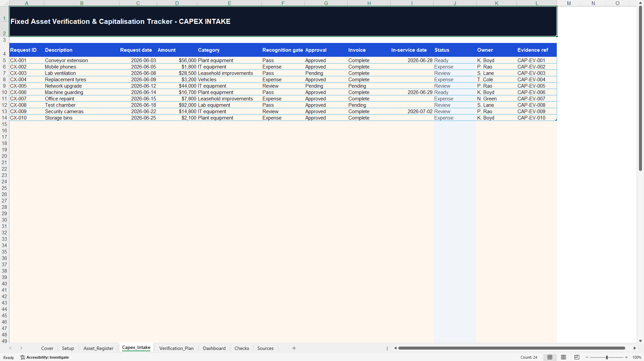The height and width of the screenshot is (361, 644).
Task: Select column J header
Action: [x=455, y=3]
